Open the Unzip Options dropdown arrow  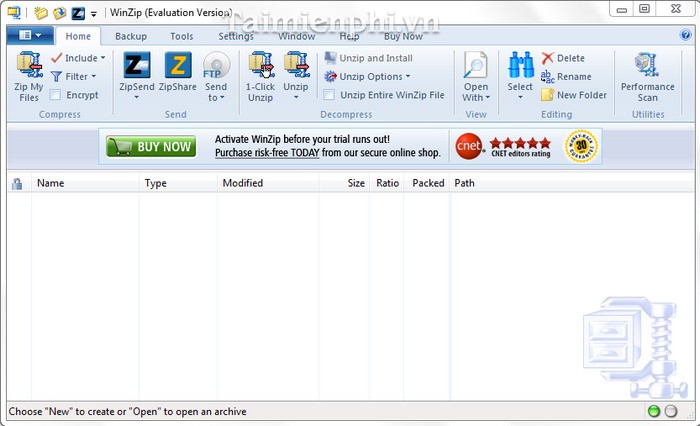click(x=408, y=76)
